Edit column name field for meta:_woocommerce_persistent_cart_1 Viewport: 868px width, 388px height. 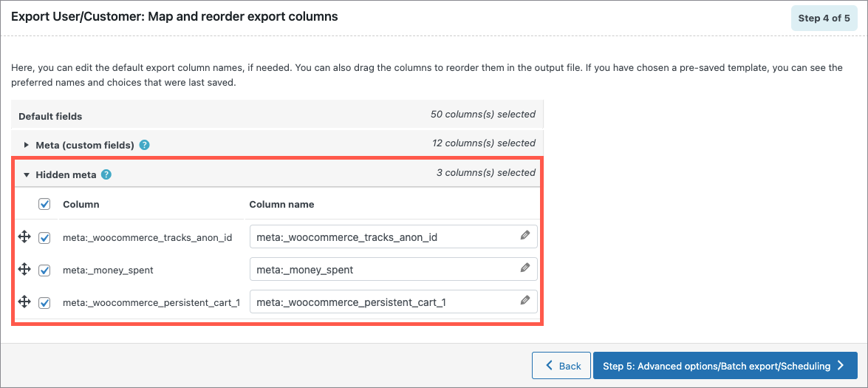tap(393, 302)
